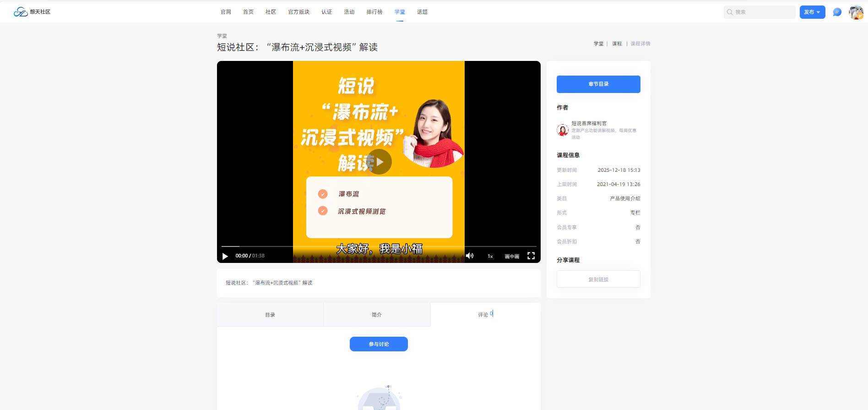Go to 首页 in the navigation
The image size is (868, 410).
click(x=248, y=12)
